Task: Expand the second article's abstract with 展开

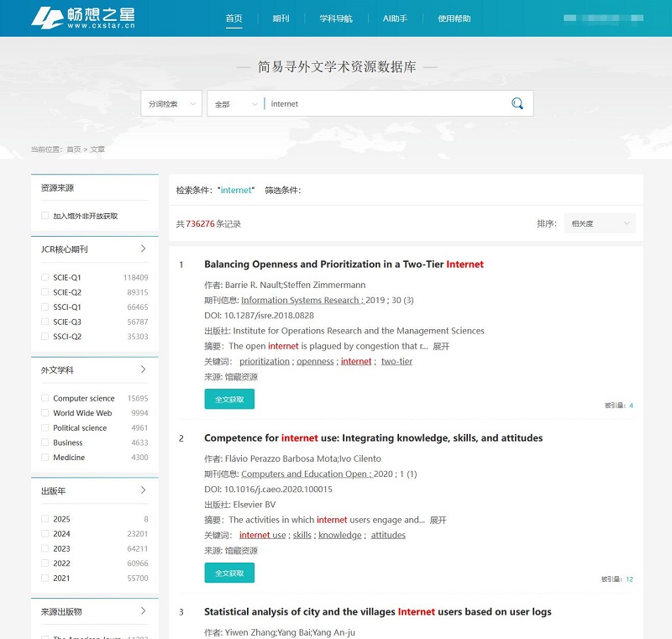Action: pyautogui.click(x=438, y=520)
